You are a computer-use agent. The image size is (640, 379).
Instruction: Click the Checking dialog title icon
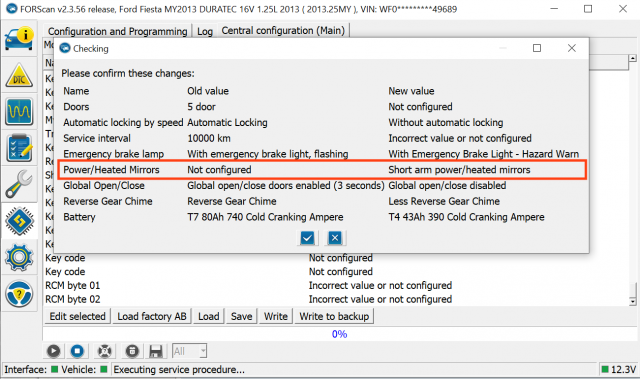pyautogui.click(x=65, y=48)
